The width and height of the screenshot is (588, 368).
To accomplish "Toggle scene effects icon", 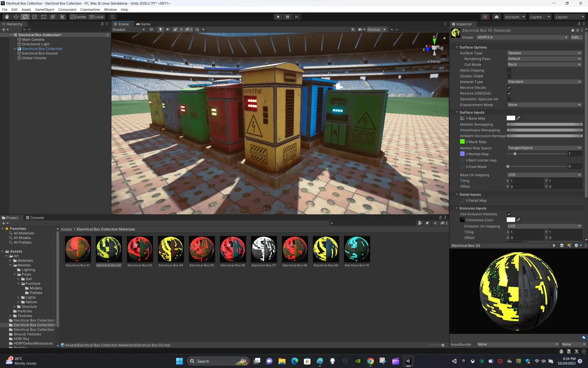I will [x=175, y=29].
